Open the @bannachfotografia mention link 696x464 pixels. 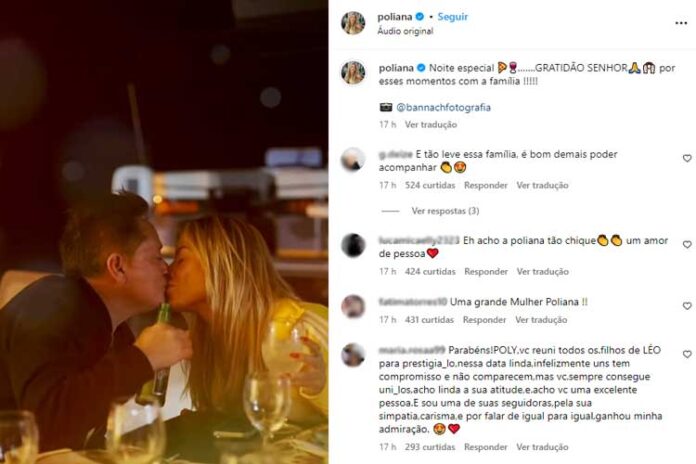[x=443, y=107]
